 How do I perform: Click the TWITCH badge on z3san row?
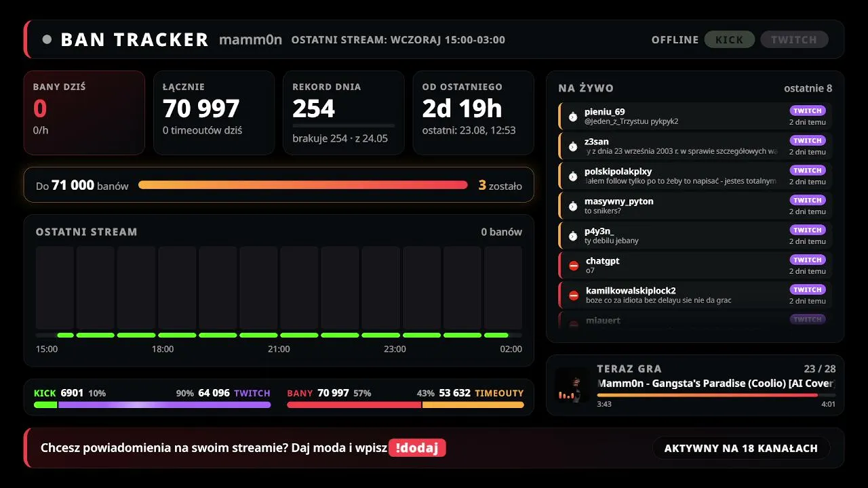coord(808,140)
